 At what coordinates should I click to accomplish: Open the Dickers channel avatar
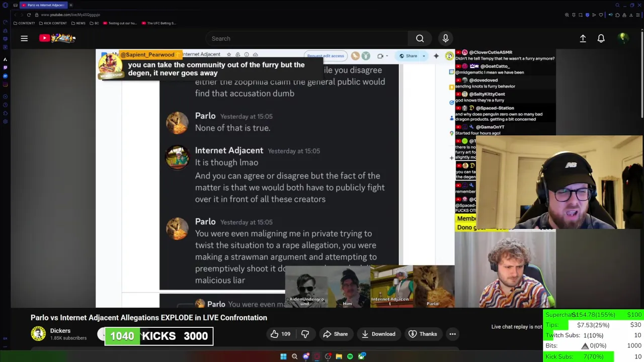38,334
